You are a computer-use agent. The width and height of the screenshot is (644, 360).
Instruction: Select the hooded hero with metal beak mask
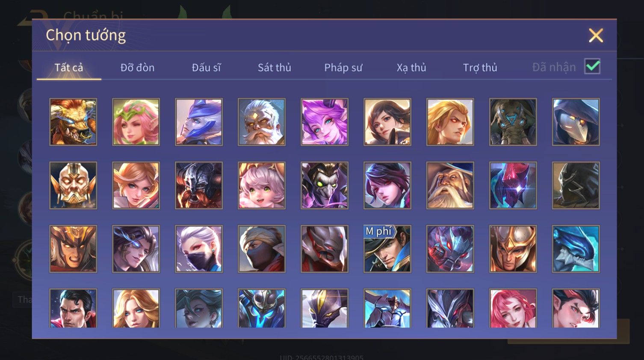576,122
